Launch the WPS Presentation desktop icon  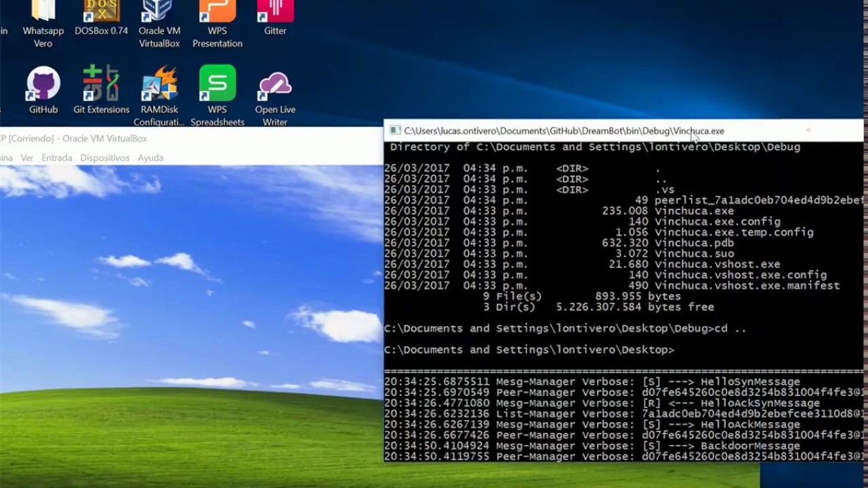coord(217,24)
